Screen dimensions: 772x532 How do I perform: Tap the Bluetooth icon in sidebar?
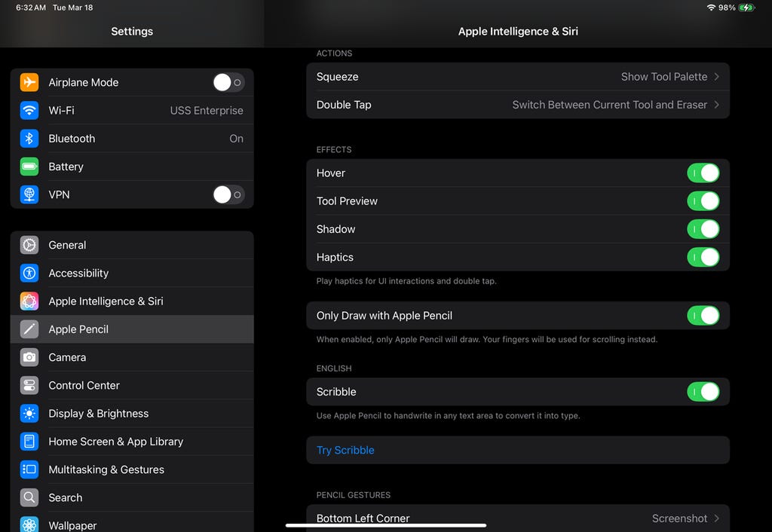tap(29, 139)
